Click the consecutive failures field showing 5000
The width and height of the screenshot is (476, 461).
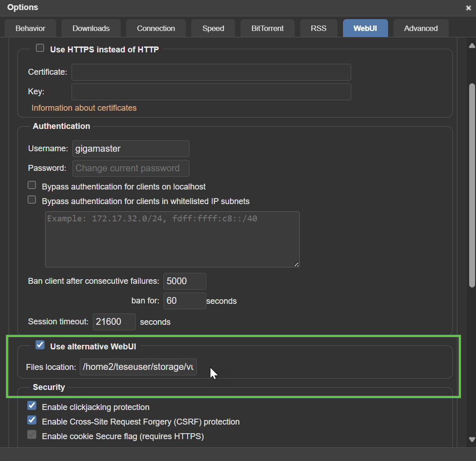pos(184,281)
